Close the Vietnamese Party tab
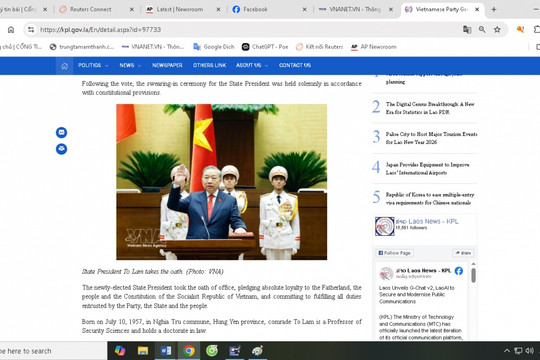This screenshot has width=540, height=360. (477, 10)
